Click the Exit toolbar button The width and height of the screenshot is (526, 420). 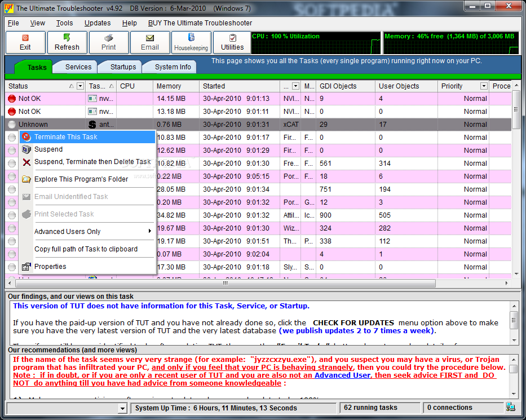(25, 43)
